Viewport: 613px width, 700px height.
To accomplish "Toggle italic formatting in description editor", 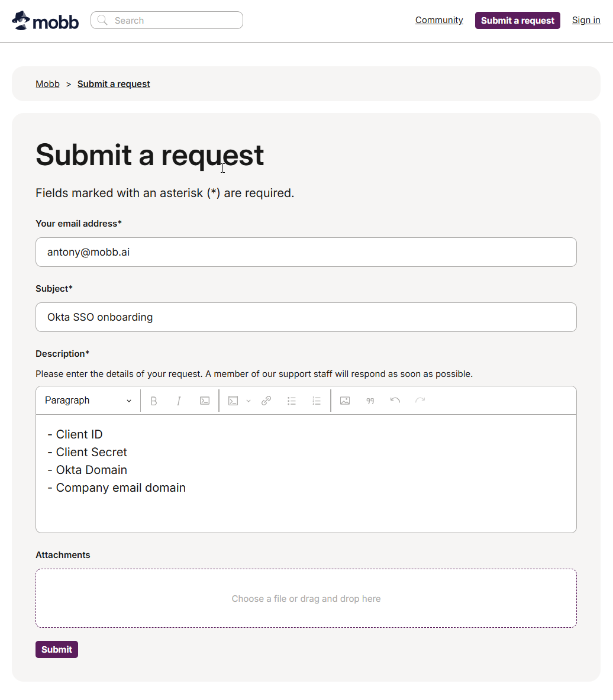I will pyautogui.click(x=179, y=401).
